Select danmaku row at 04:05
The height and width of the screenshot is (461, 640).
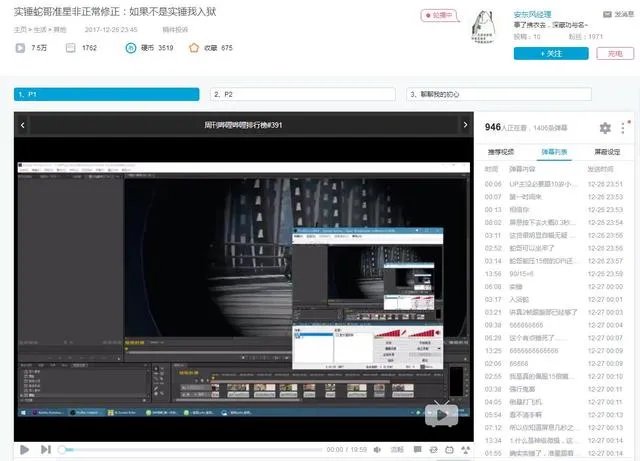tap(554, 402)
